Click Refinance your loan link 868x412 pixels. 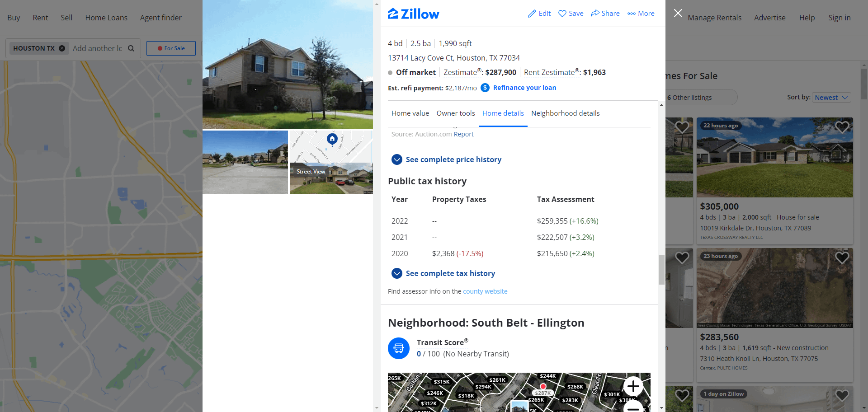(524, 88)
